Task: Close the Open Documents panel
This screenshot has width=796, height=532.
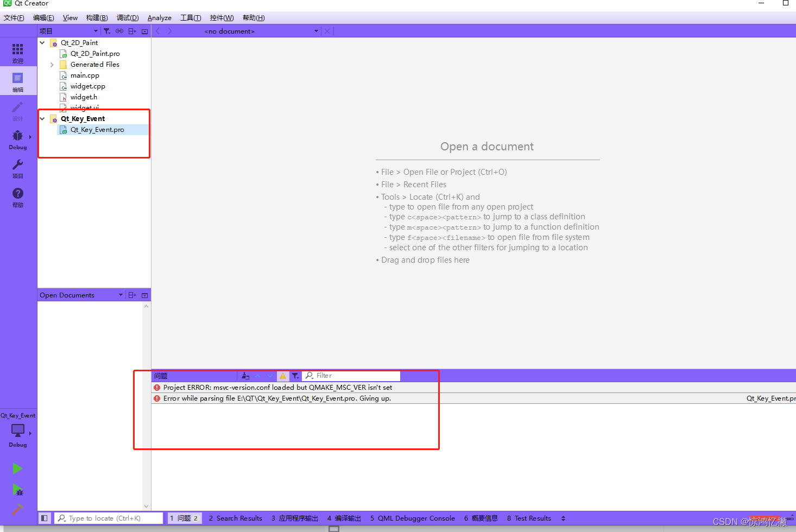Action: point(144,295)
